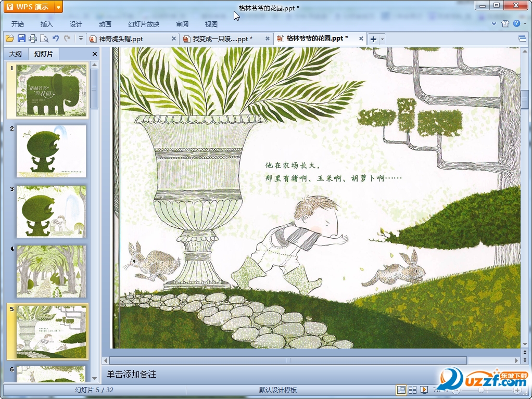Viewport: 532px width, 399px height.
Task: Open file with the folder icon
Action: pos(10,38)
